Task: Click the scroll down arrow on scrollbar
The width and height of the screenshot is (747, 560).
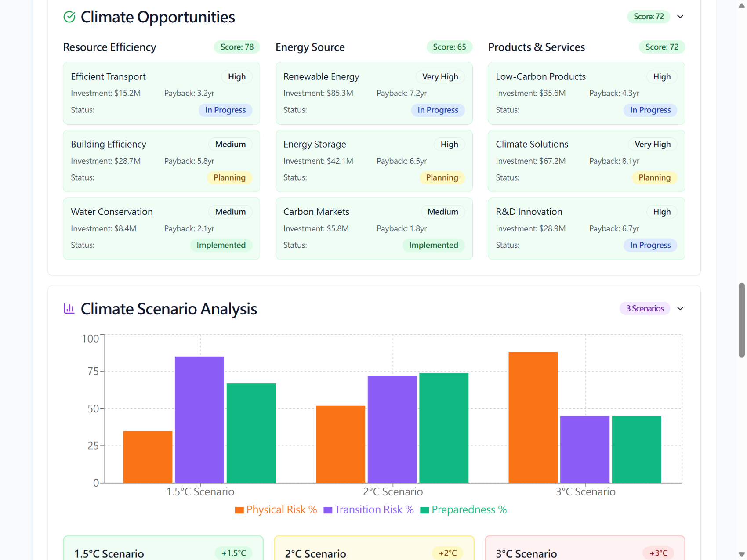Action: click(741, 554)
